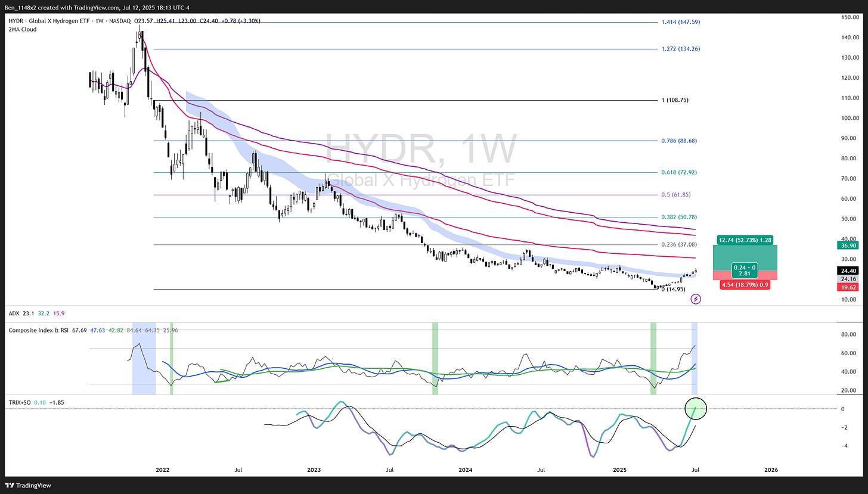Click the 2024 label on the time axis
Image resolution: width=868 pixels, height=494 pixels.
(x=466, y=470)
